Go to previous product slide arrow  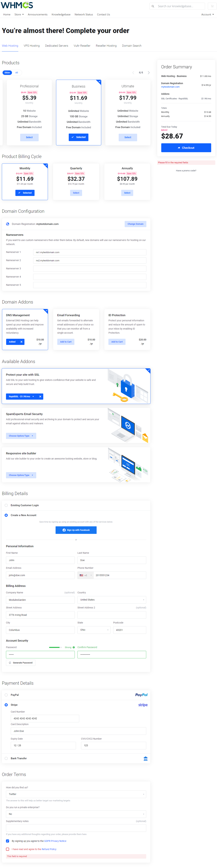(x=133, y=73)
